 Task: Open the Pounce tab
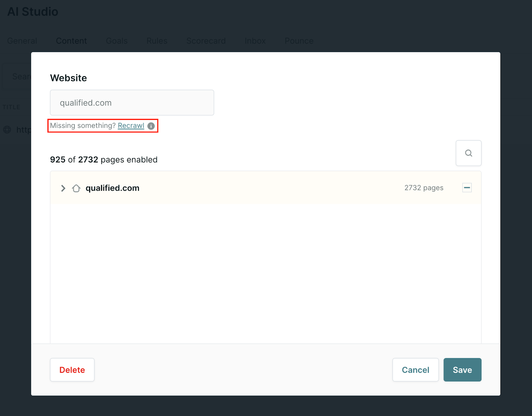click(x=299, y=41)
